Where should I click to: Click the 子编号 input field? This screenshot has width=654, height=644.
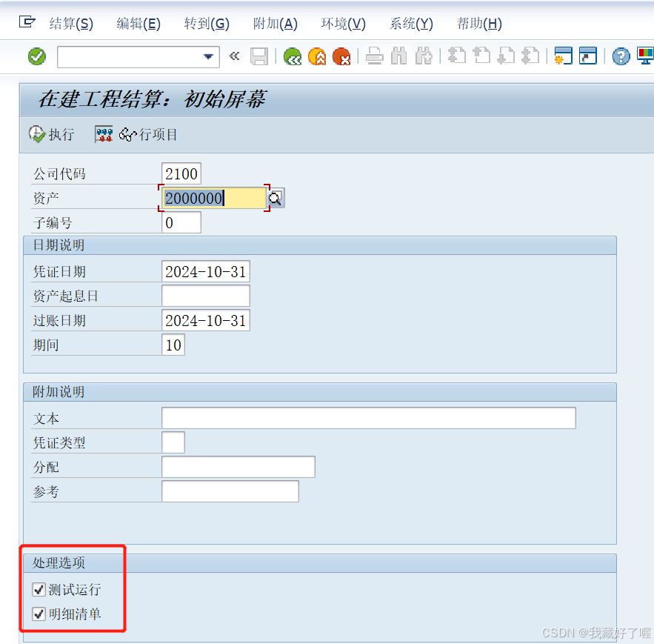click(x=181, y=222)
